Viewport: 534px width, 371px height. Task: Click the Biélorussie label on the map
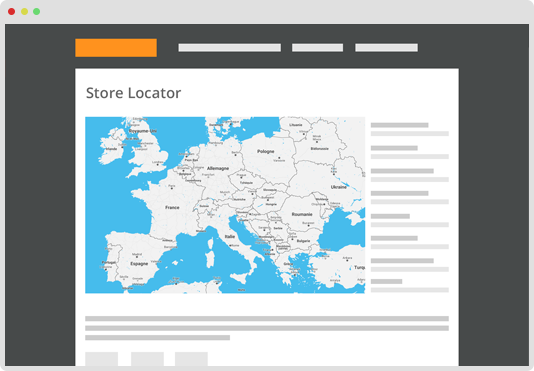(x=319, y=149)
